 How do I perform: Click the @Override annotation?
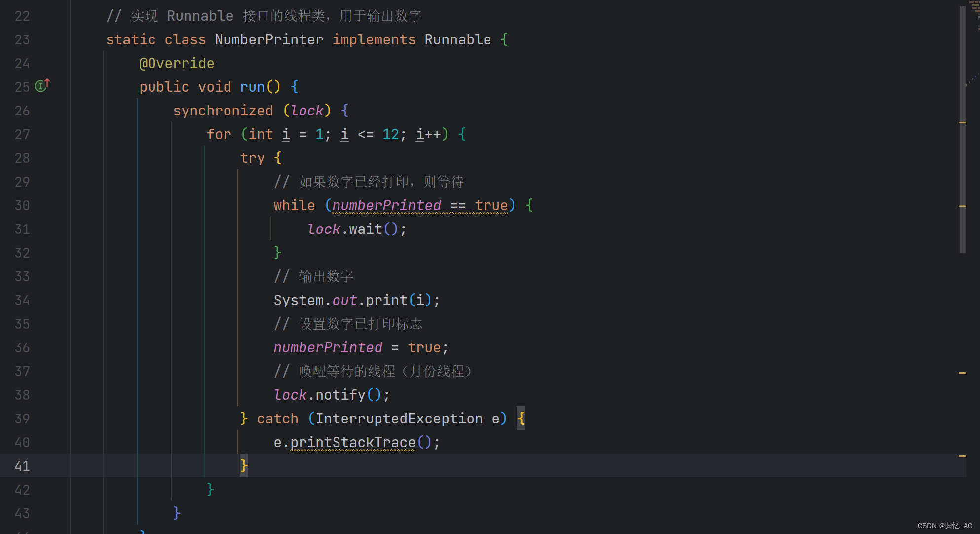click(177, 63)
